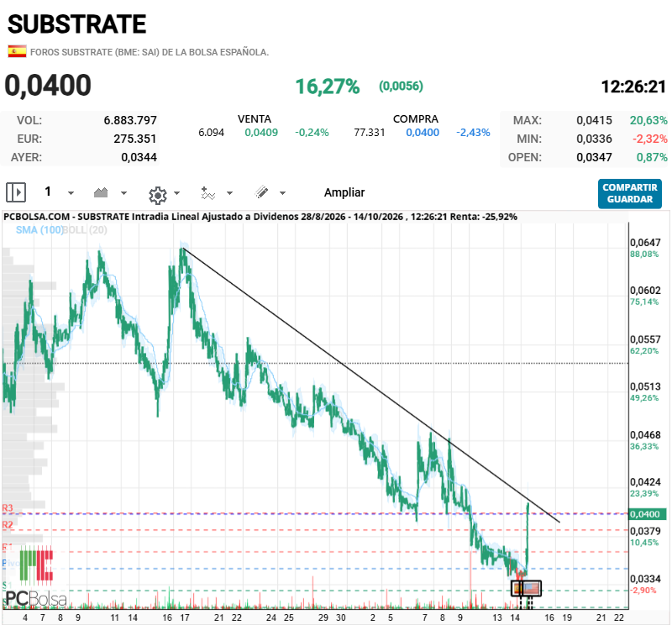Click the -2,32% min change percentage
672x625 pixels.
click(649, 139)
